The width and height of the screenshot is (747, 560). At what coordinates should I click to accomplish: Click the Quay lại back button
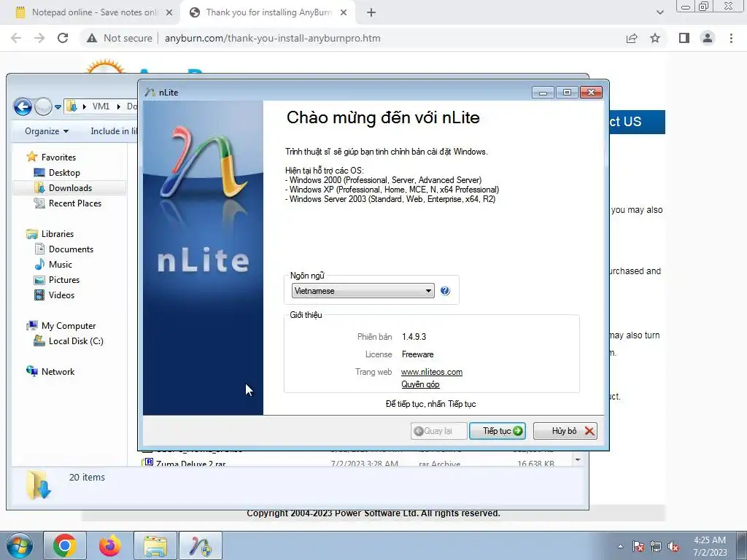(438, 431)
